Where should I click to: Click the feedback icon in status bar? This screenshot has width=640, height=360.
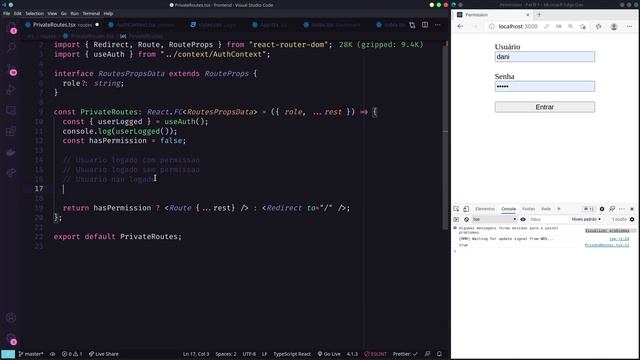(x=427, y=354)
